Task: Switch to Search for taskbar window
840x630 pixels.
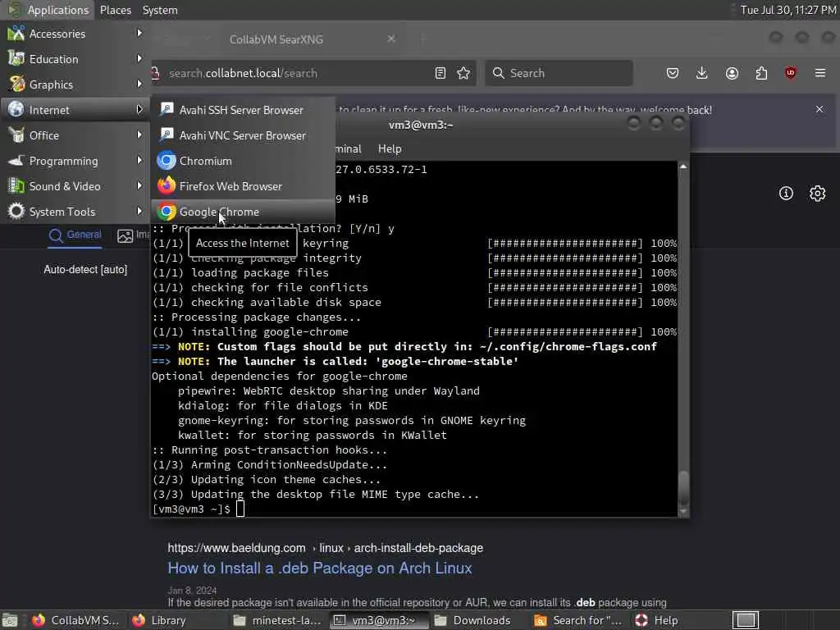Action: pos(577,620)
